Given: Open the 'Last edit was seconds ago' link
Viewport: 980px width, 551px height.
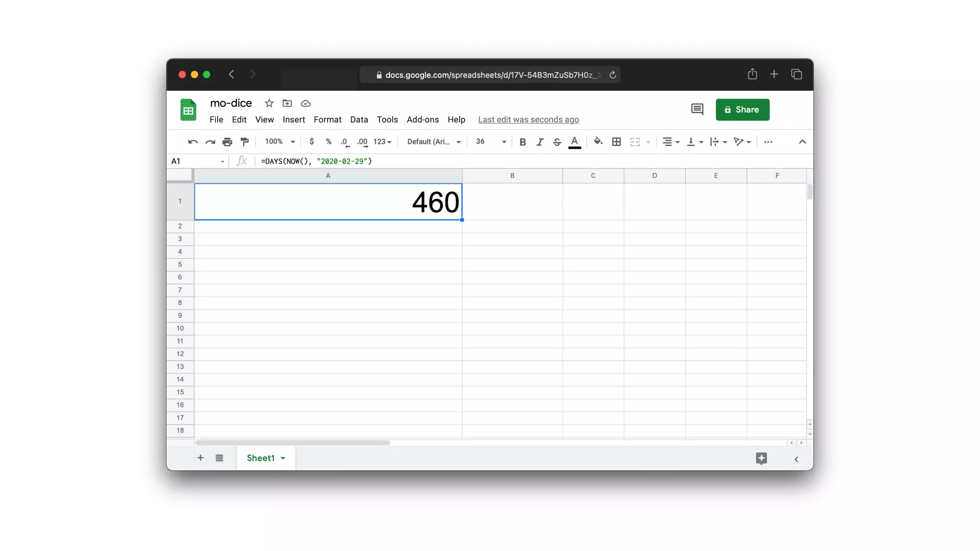Looking at the screenshot, I should point(528,120).
